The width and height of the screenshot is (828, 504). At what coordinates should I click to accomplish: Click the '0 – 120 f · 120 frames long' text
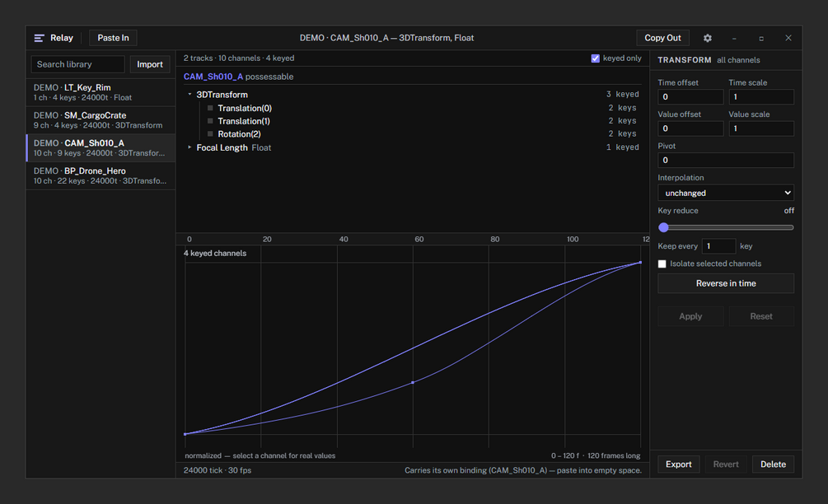(x=596, y=455)
